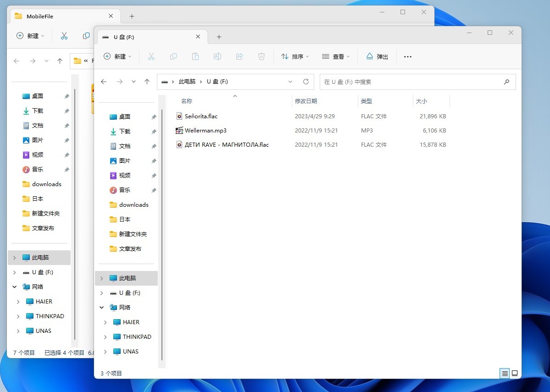This screenshot has width=550, height=392.
Task: Go up one folder level
Action: (147, 81)
